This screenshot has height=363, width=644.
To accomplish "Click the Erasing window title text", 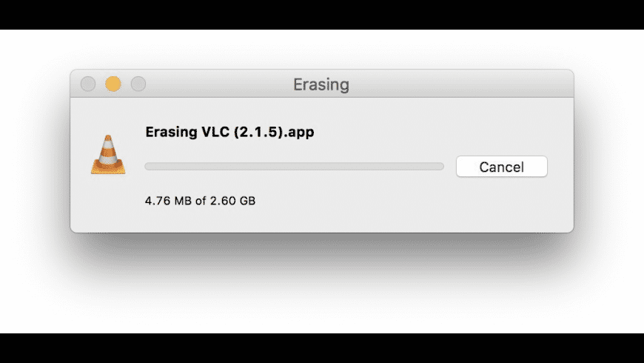I will tap(321, 84).
